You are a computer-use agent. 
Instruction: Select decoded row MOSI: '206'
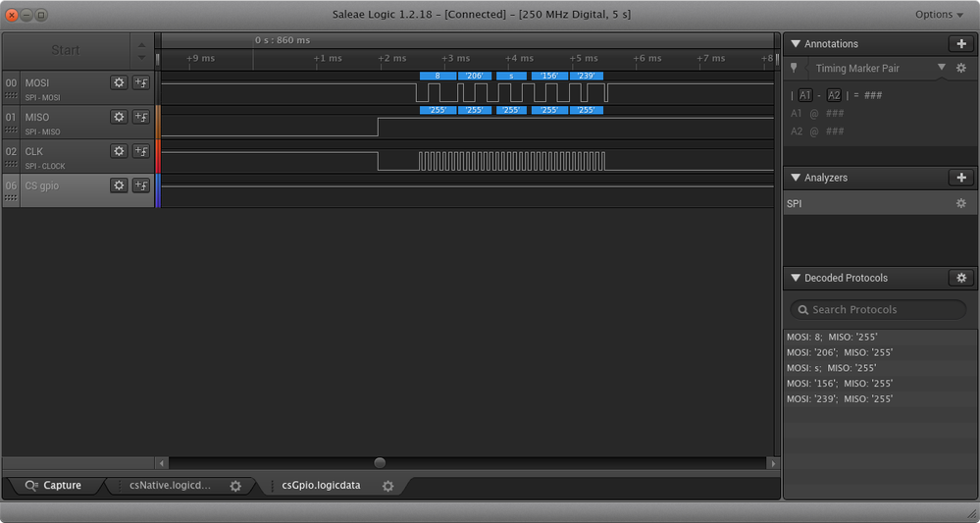tap(878, 352)
